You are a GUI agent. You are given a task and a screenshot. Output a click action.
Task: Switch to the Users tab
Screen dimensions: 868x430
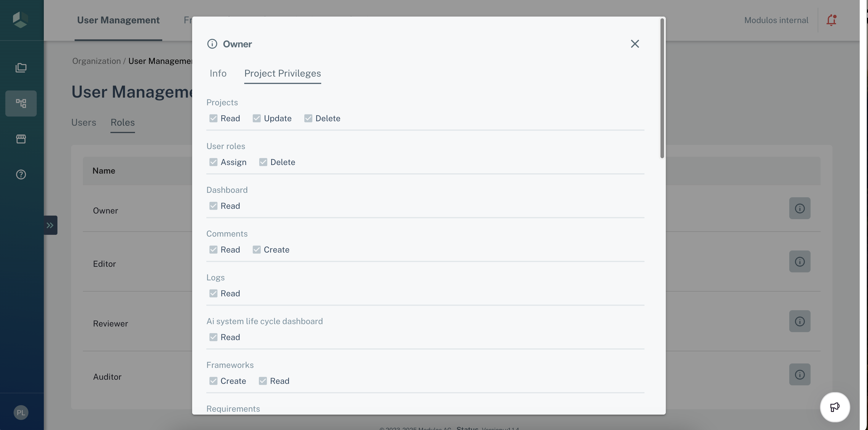83,122
